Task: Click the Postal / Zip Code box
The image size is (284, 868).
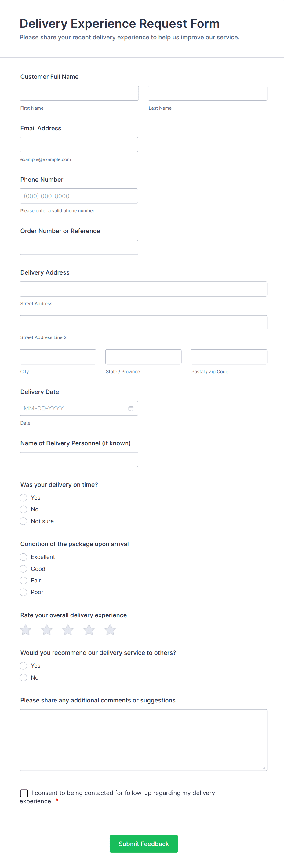Action: click(x=229, y=357)
